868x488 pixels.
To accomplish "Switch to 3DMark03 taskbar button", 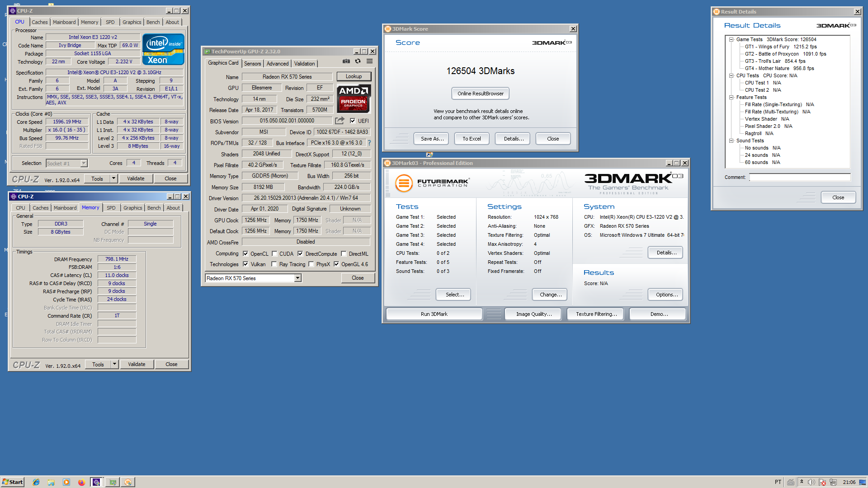I will [x=128, y=482].
